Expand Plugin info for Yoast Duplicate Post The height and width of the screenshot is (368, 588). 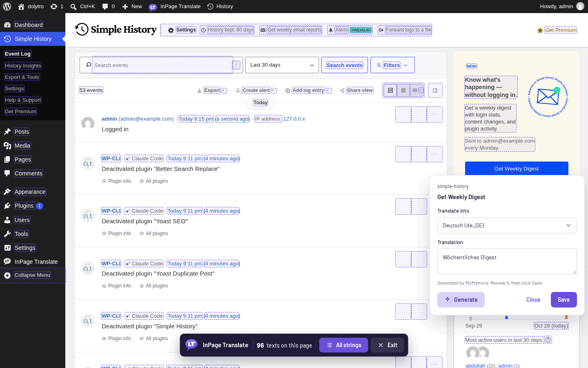click(116, 286)
